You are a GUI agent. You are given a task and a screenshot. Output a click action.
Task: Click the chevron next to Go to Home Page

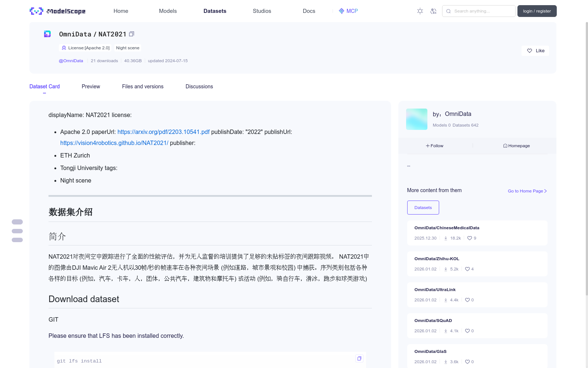click(546, 191)
